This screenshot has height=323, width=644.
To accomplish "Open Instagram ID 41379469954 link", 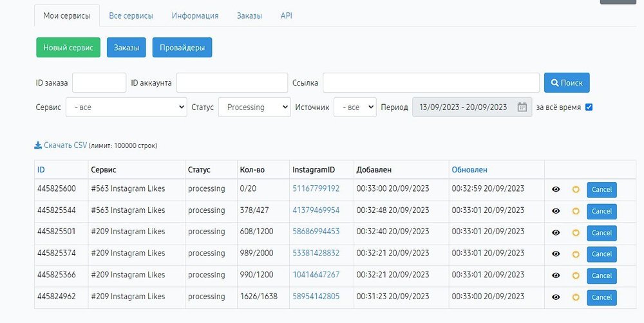I will point(316,210).
